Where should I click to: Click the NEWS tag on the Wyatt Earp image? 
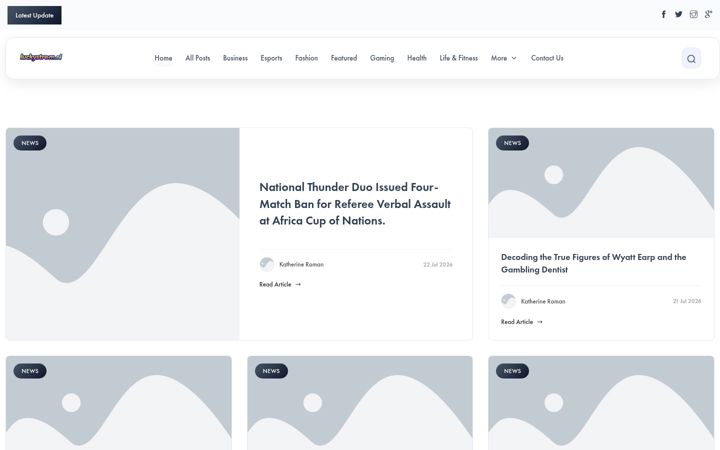click(512, 143)
